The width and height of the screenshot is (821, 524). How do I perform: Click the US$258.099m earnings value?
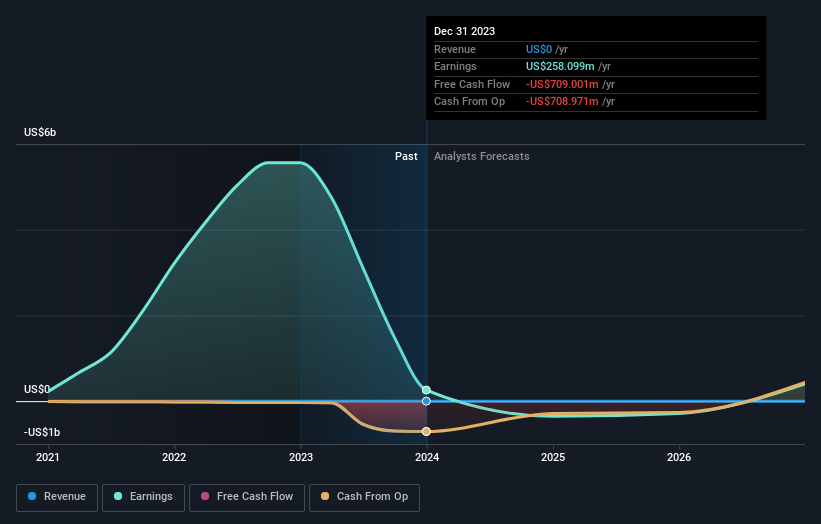560,66
